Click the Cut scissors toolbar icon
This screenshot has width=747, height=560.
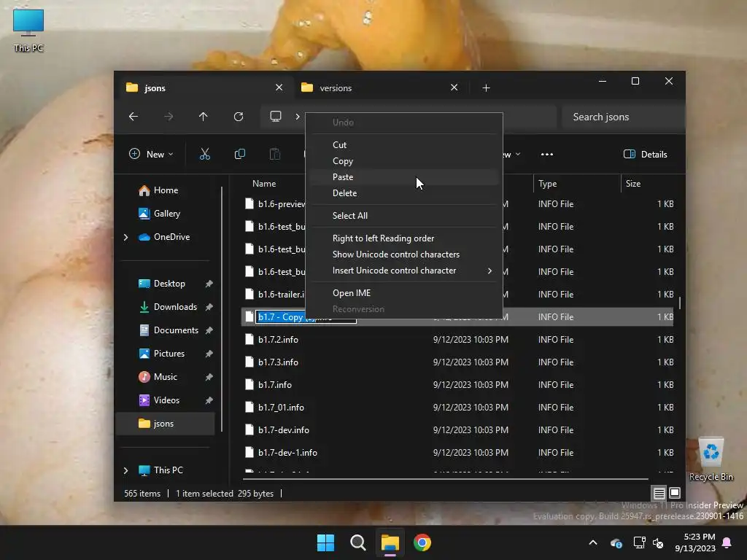pyautogui.click(x=205, y=154)
